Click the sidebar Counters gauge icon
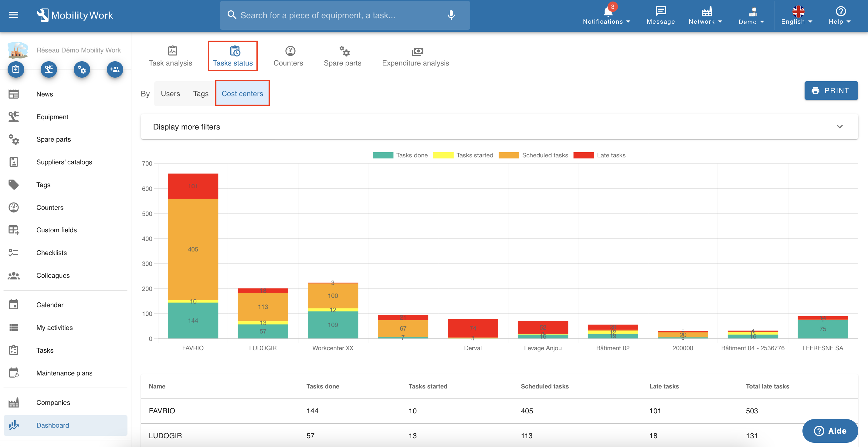The height and width of the screenshot is (447, 868). (13, 207)
